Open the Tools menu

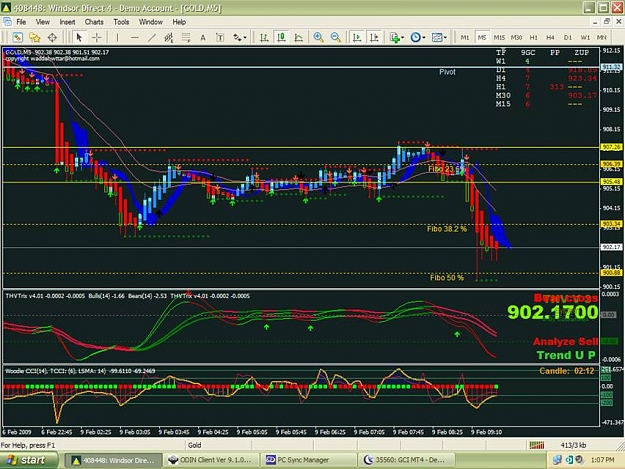tap(121, 22)
